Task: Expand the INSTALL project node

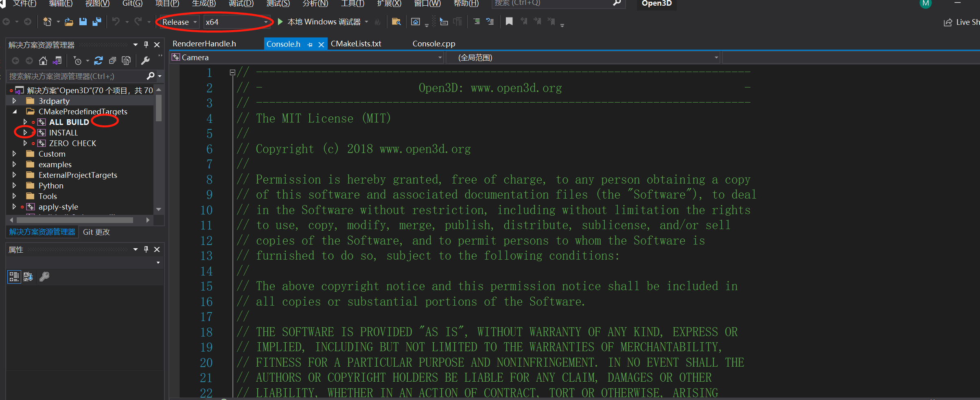Action: (24, 132)
